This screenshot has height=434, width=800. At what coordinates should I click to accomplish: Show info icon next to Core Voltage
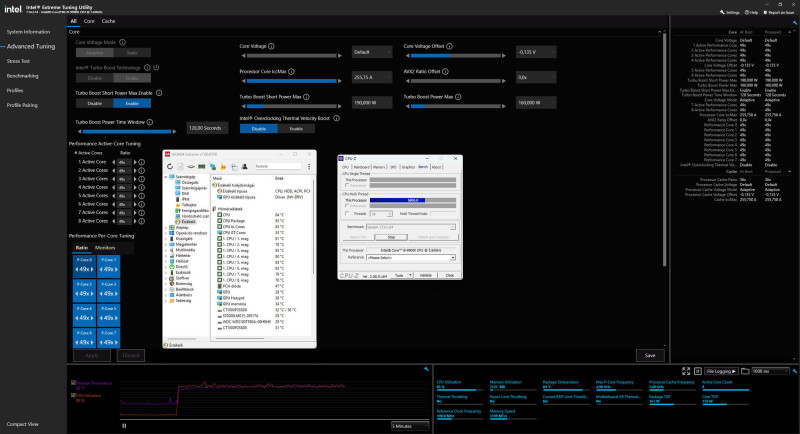pyautogui.click(x=271, y=46)
